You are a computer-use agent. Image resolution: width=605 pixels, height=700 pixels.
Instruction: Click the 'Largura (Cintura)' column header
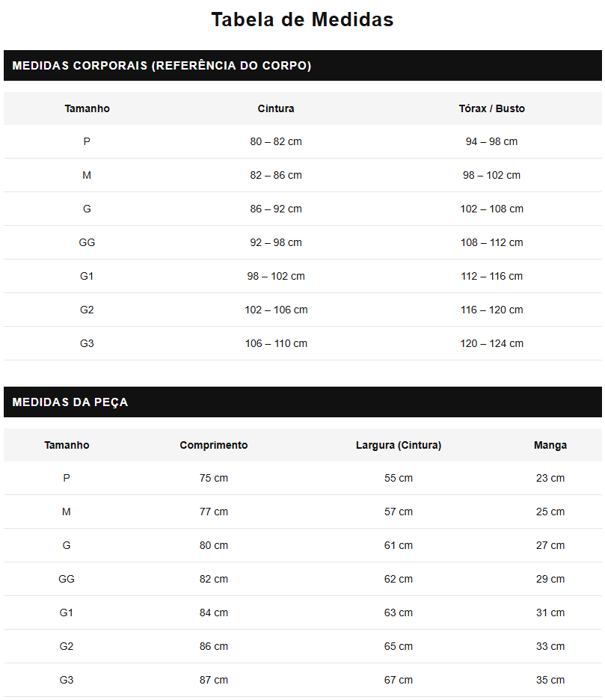pyautogui.click(x=399, y=445)
